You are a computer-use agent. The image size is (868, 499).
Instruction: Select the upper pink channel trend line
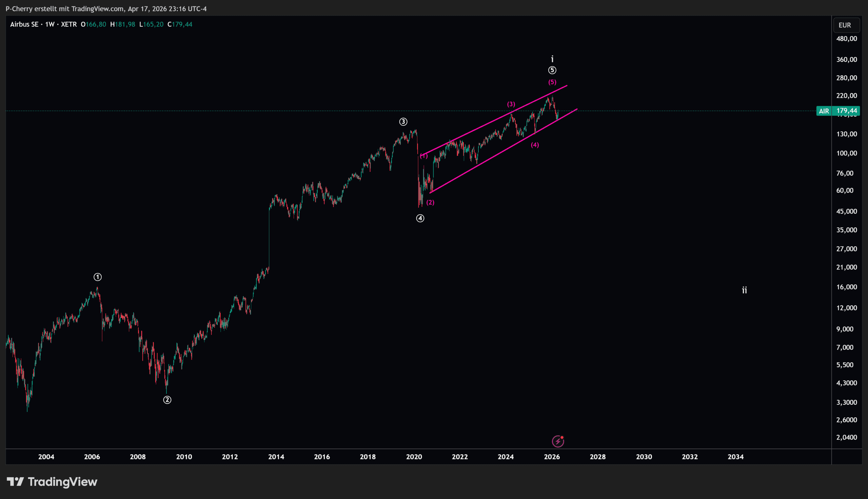click(x=480, y=127)
